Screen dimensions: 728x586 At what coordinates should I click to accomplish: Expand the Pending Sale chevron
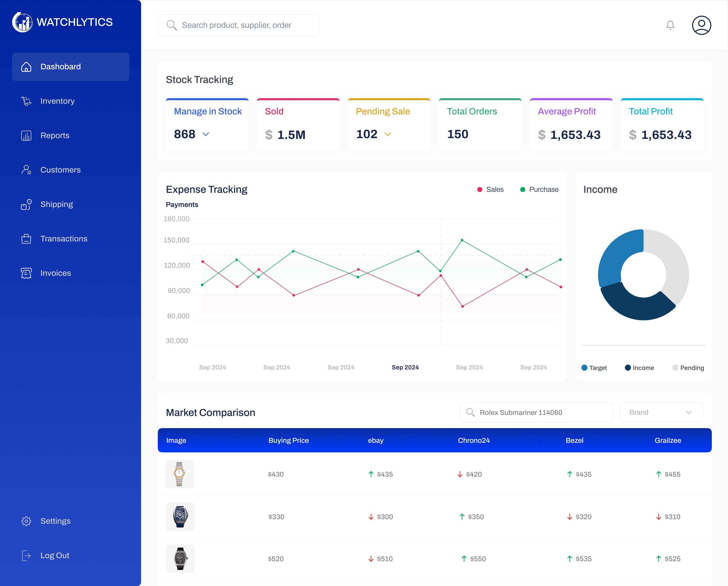(x=388, y=134)
